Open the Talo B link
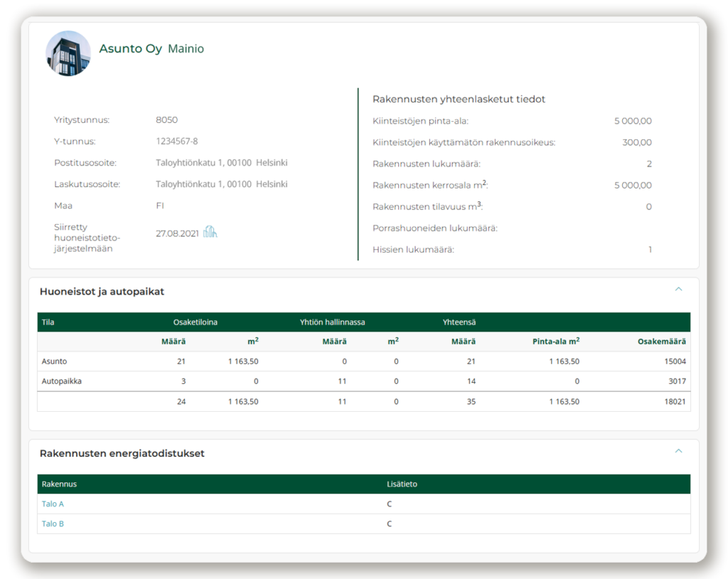Screen dimensions: 728x579 [x=53, y=524]
